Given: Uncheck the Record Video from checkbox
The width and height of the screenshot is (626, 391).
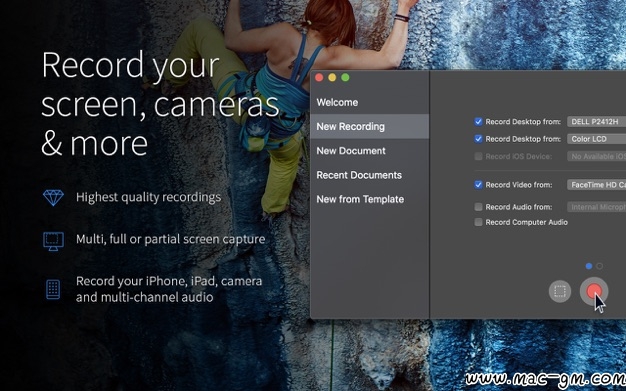Looking at the screenshot, I should pos(478,185).
